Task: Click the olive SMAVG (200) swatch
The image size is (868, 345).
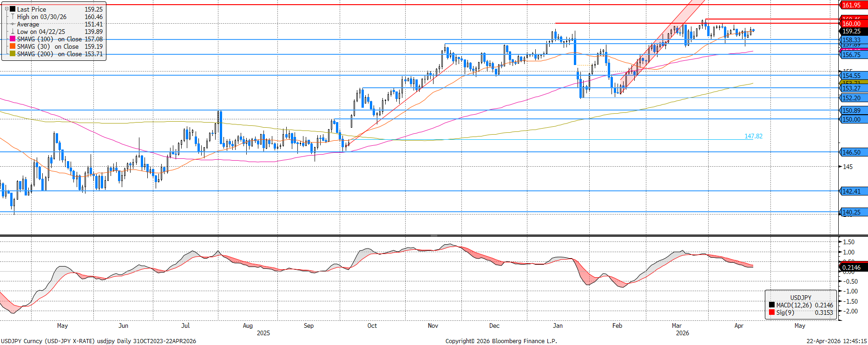Action: pyautogui.click(x=13, y=54)
